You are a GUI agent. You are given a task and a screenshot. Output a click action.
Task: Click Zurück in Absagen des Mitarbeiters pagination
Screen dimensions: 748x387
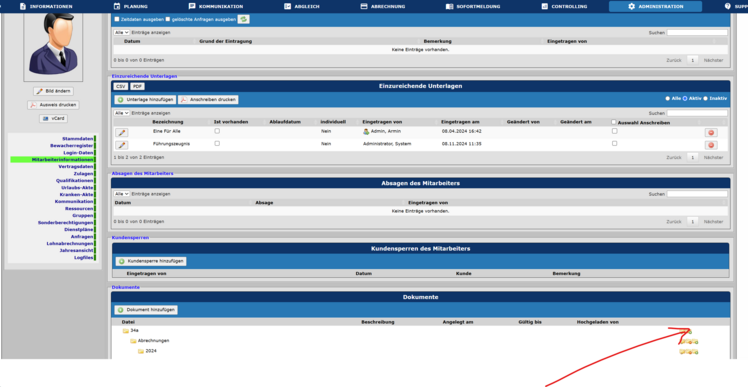[674, 222]
